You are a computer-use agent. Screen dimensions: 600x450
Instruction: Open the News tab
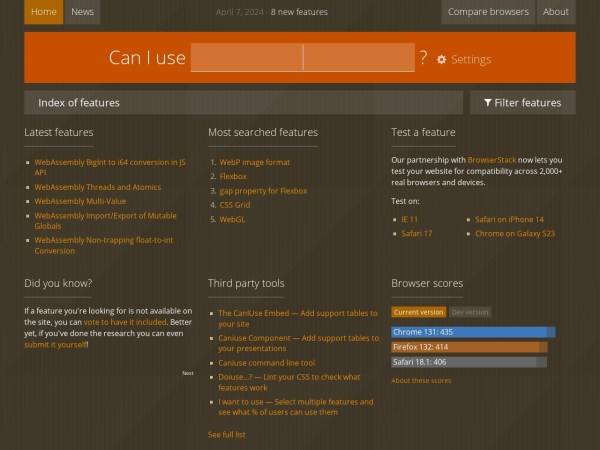click(83, 12)
